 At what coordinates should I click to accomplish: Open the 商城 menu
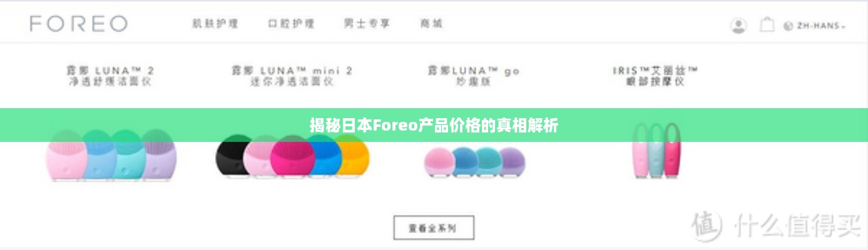coord(431,24)
